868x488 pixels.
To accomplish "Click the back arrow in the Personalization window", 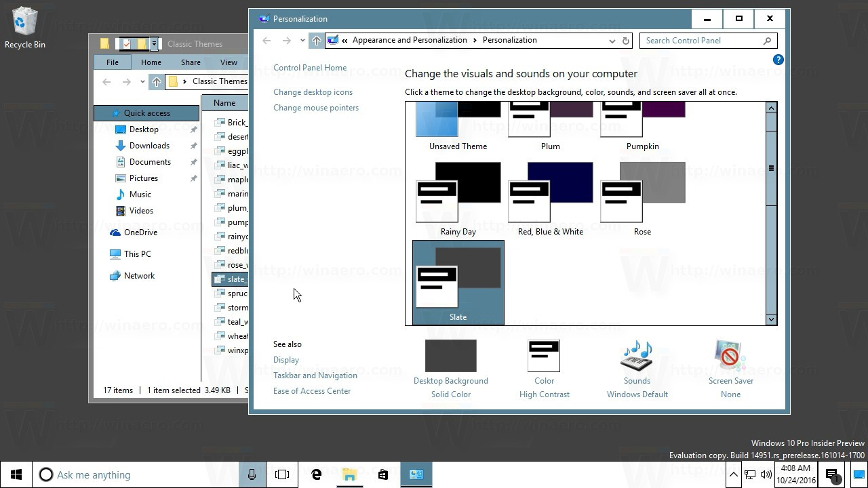I will coord(267,41).
